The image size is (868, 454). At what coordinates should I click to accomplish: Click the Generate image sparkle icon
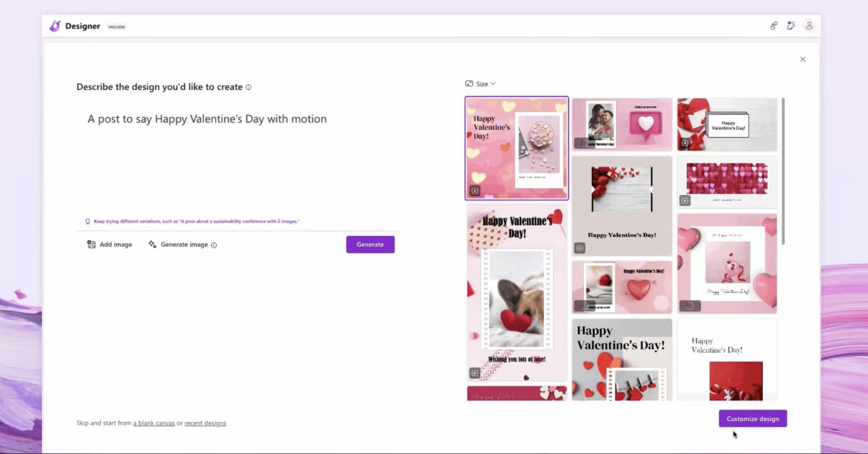(152, 244)
